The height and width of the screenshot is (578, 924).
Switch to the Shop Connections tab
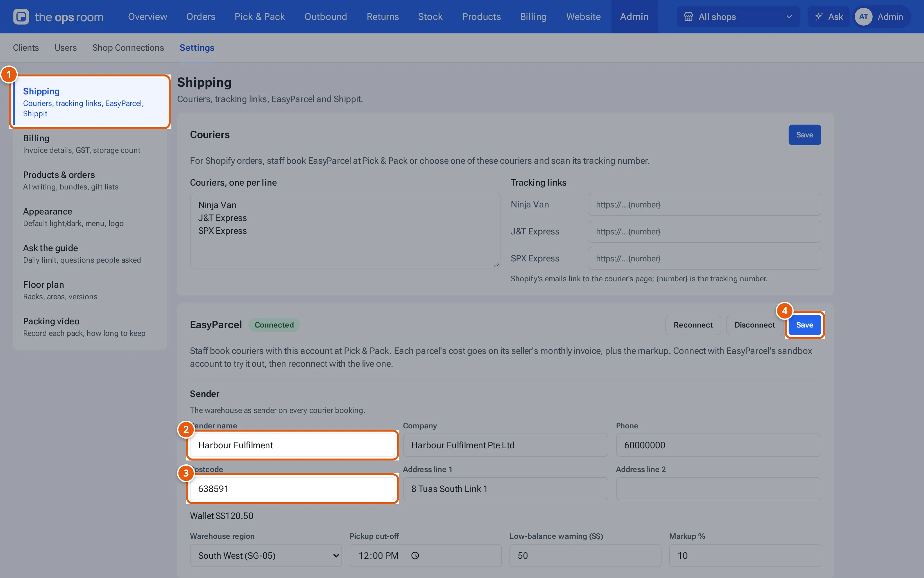pyautogui.click(x=128, y=48)
